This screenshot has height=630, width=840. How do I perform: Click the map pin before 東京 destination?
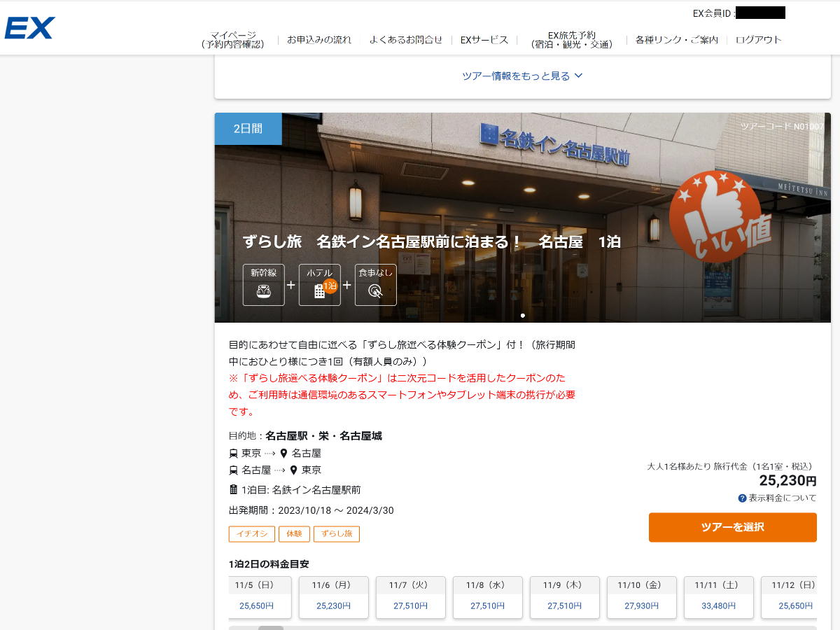pos(293,470)
